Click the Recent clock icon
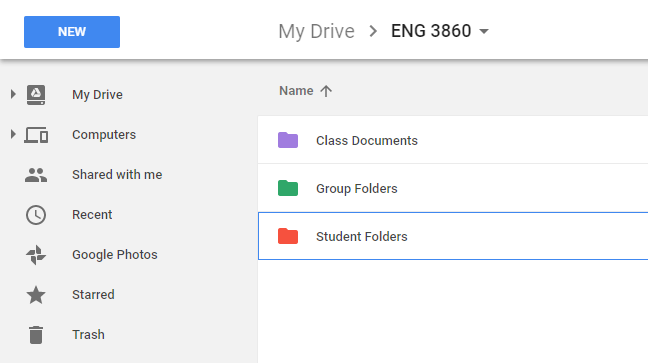 36,215
